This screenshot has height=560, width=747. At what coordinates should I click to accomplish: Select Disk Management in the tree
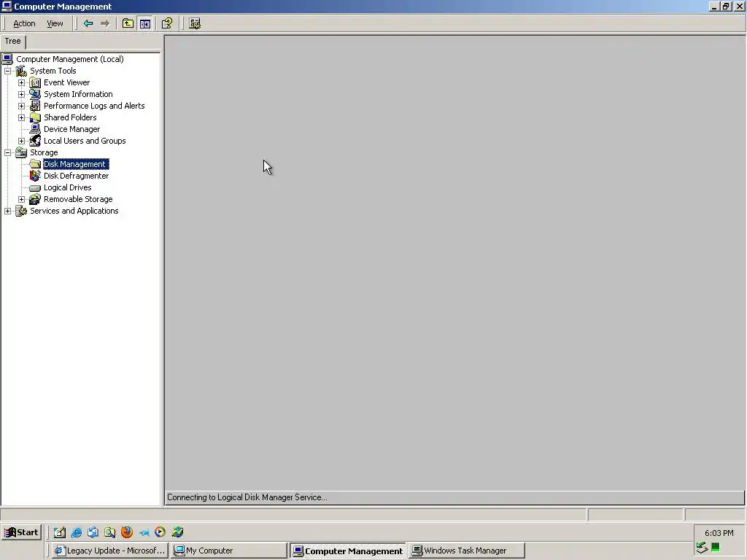[x=76, y=164]
